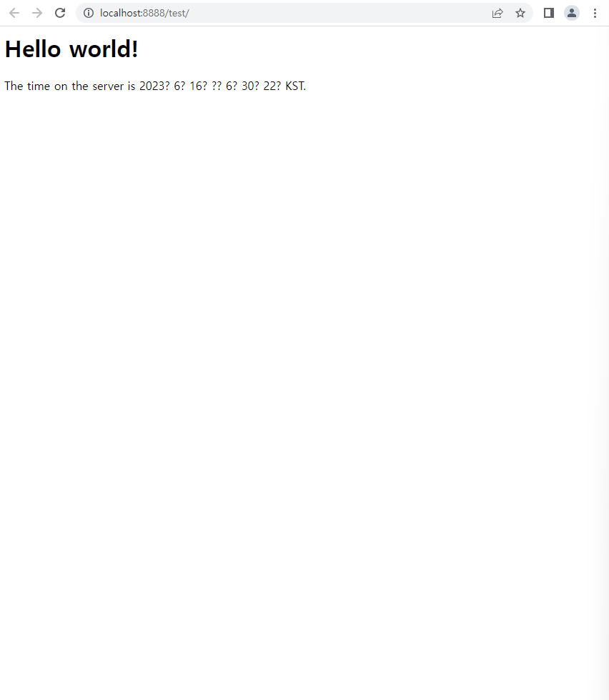This screenshot has height=700, width=609.
Task: Click the "KST." timezone text
Action: pos(295,86)
